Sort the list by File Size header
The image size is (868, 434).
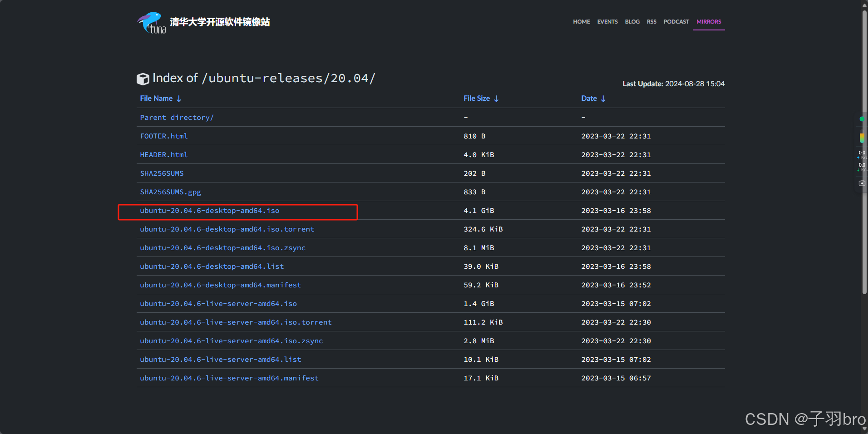point(477,99)
